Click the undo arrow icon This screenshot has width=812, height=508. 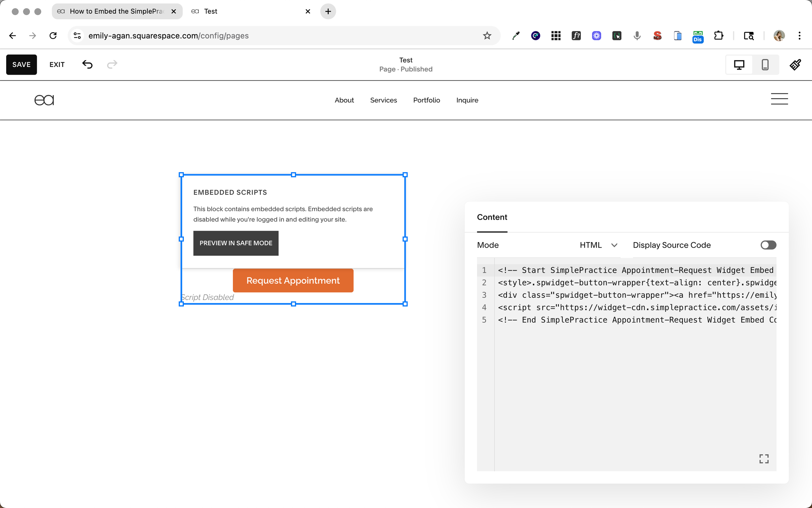click(x=87, y=64)
